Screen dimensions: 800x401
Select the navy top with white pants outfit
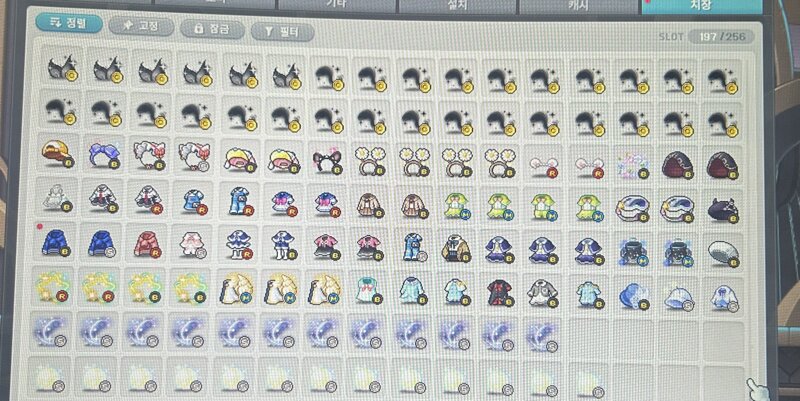[283, 246]
